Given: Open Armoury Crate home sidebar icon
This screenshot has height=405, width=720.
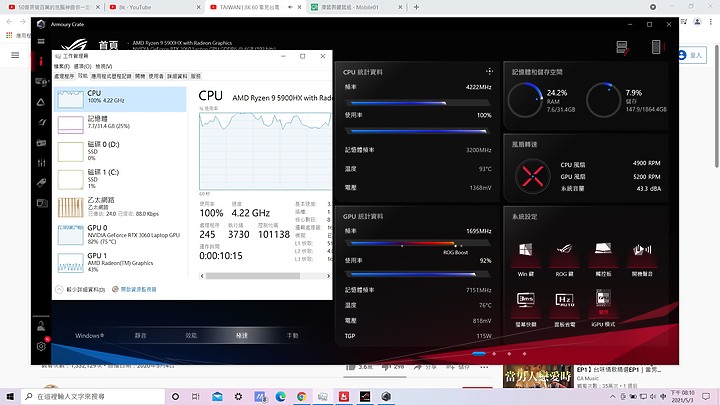Looking at the screenshot, I should pos(41,61).
